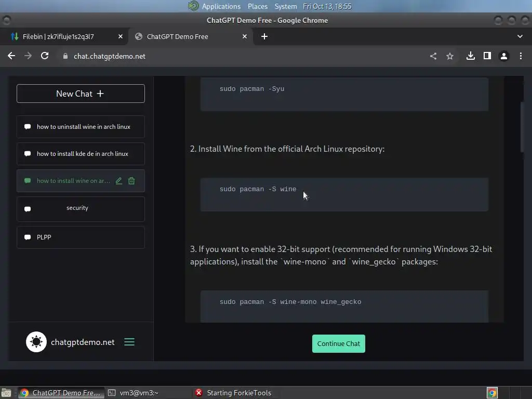The height and width of the screenshot is (399, 532).
Task: Click step 2 'Install Wine from the official' text
Action: tap(287, 149)
